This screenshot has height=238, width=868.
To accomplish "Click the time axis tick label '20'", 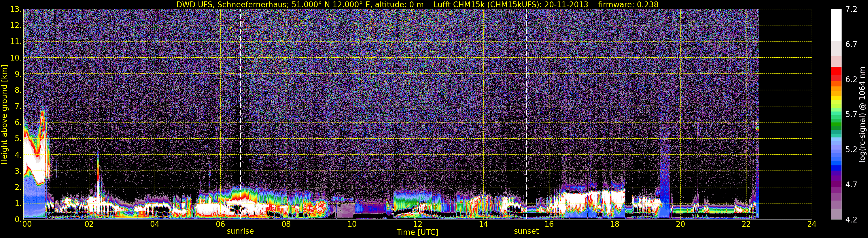I will 680,224.
